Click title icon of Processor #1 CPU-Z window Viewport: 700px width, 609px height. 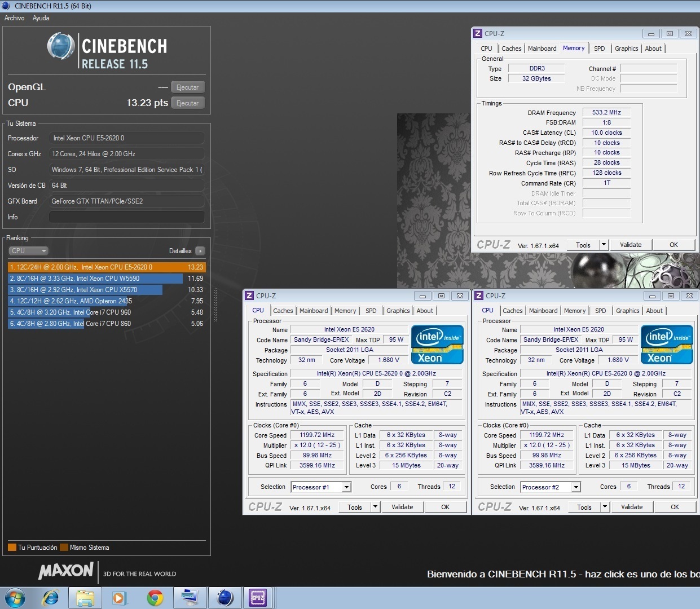[249, 295]
